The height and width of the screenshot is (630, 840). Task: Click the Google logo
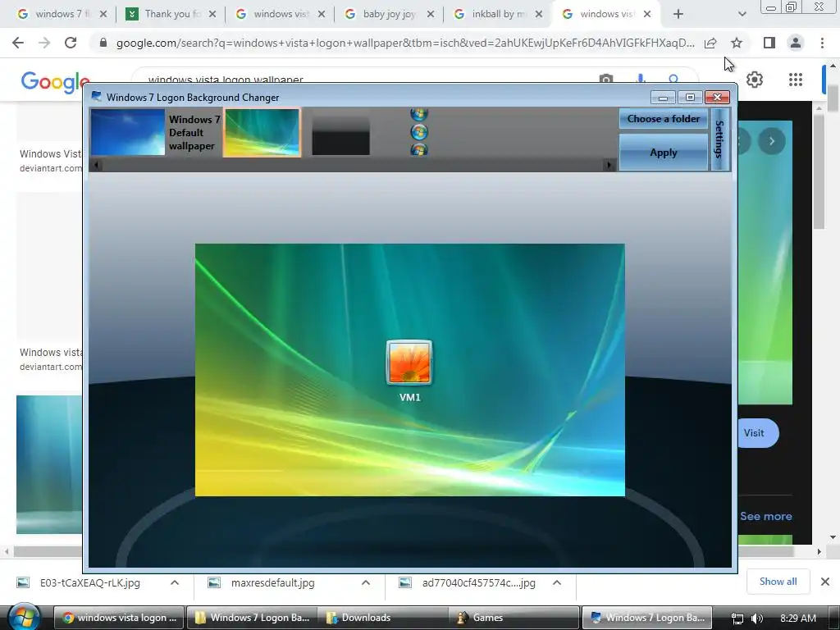coord(55,82)
